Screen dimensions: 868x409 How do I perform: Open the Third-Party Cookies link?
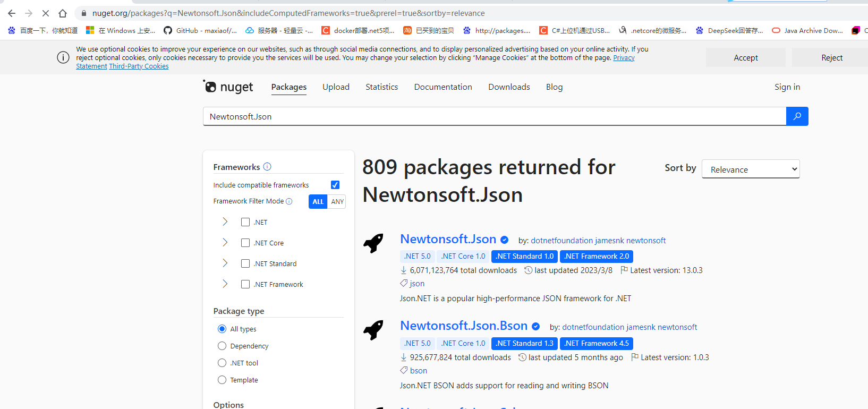click(139, 66)
